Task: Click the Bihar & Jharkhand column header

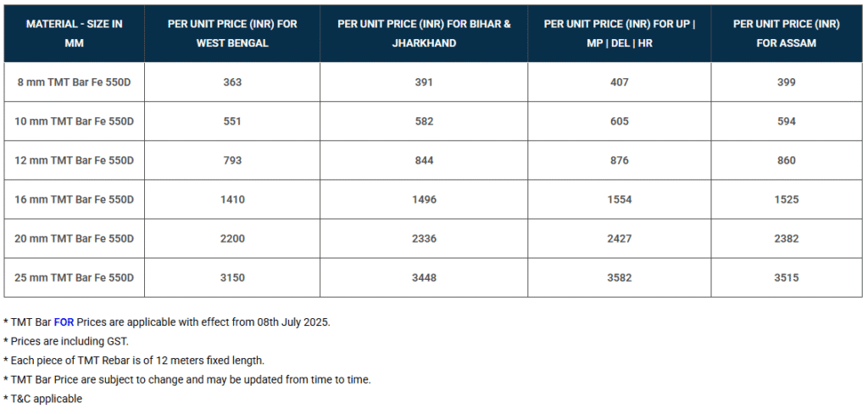Action: coord(424,33)
